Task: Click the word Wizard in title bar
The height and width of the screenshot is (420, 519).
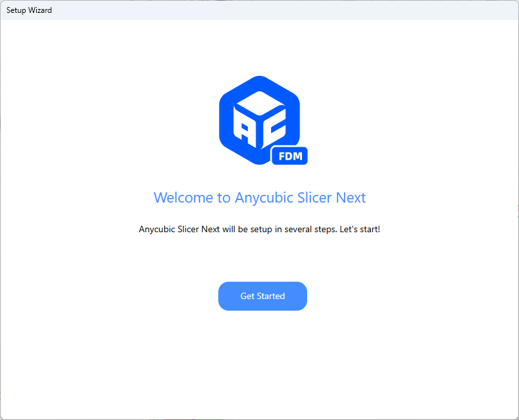Action: click(x=40, y=10)
